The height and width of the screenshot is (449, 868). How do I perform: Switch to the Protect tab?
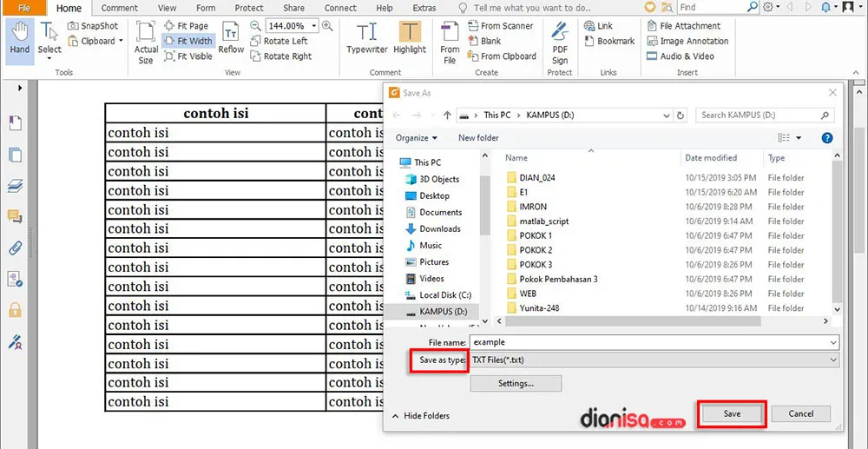(249, 8)
